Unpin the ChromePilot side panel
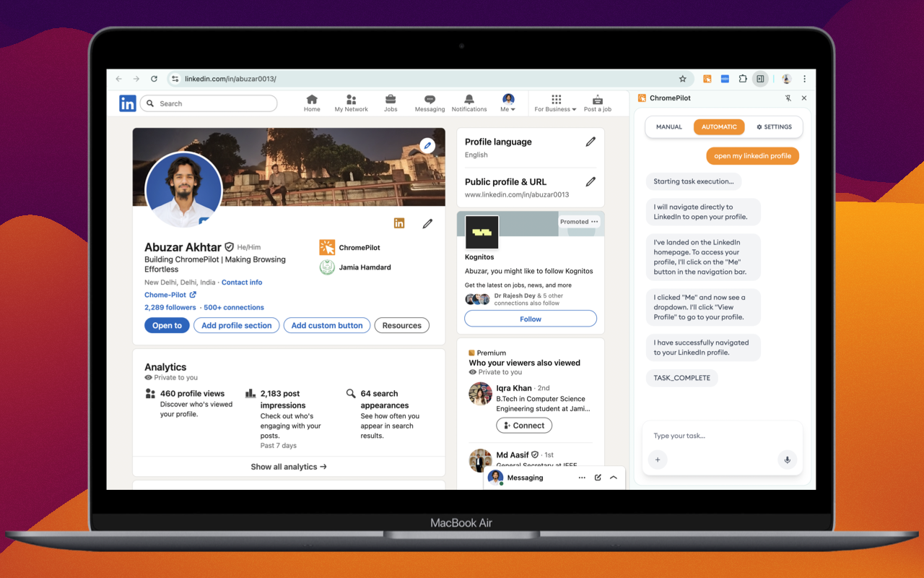This screenshot has height=578, width=924. click(x=788, y=98)
